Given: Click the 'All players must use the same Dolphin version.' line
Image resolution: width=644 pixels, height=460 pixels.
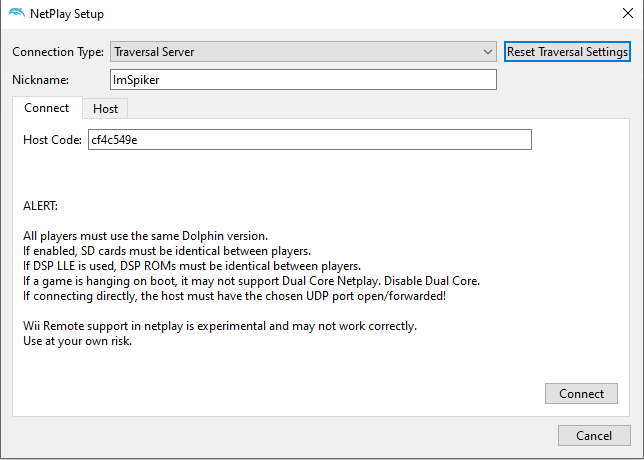Looking at the screenshot, I should (x=145, y=236).
